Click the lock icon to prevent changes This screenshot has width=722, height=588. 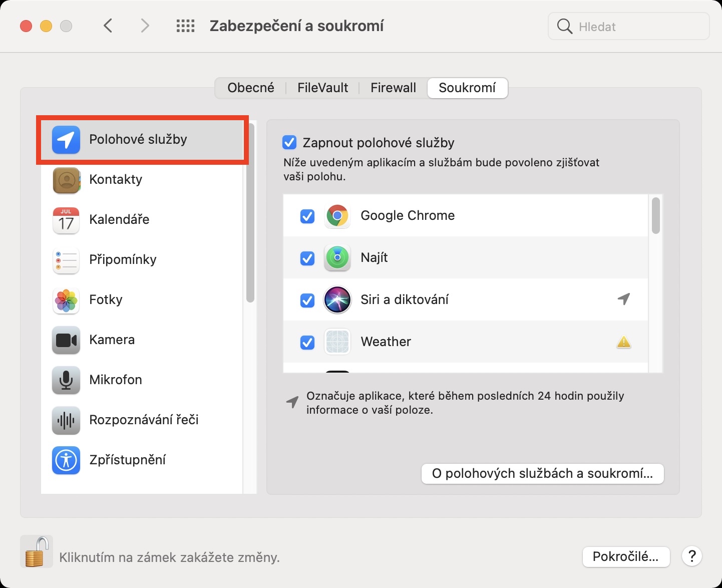(36, 551)
